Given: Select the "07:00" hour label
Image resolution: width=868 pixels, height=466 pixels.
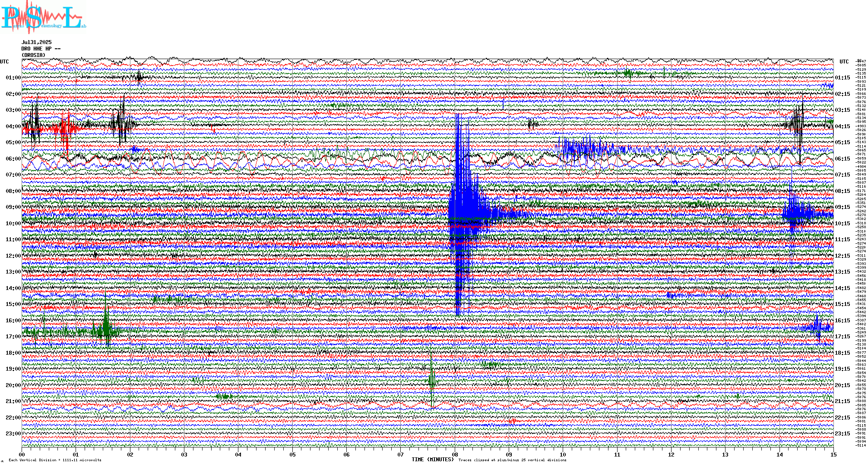Looking at the screenshot, I should [13, 175].
